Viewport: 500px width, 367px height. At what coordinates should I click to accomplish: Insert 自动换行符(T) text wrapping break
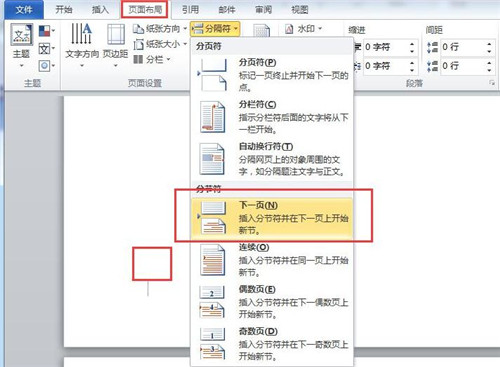pyautogui.click(x=272, y=159)
